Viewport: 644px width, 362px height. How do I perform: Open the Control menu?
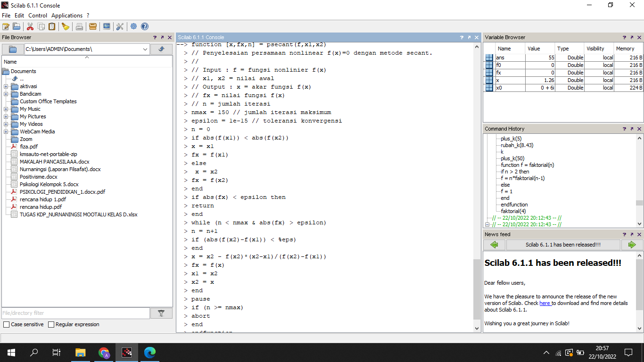click(38, 16)
